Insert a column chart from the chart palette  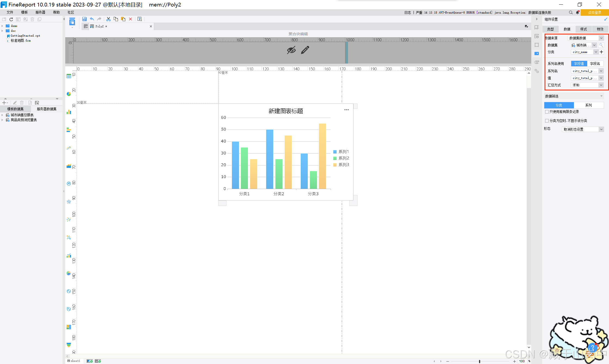coord(69,112)
